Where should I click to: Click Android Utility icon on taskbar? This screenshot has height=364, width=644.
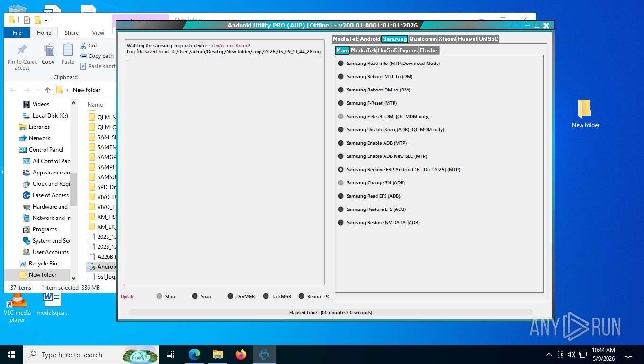pyautogui.click(x=264, y=355)
